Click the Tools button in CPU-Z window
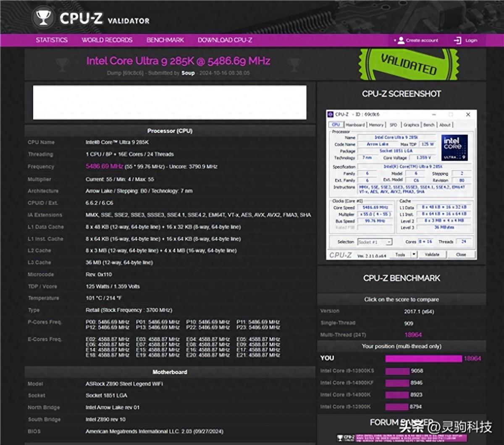 point(400,254)
